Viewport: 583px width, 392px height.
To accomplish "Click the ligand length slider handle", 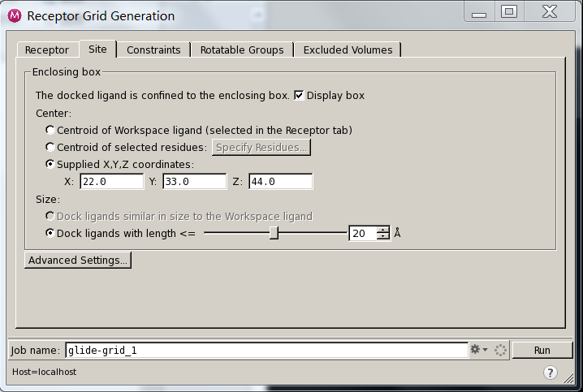I will pyautogui.click(x=274, y=234).
